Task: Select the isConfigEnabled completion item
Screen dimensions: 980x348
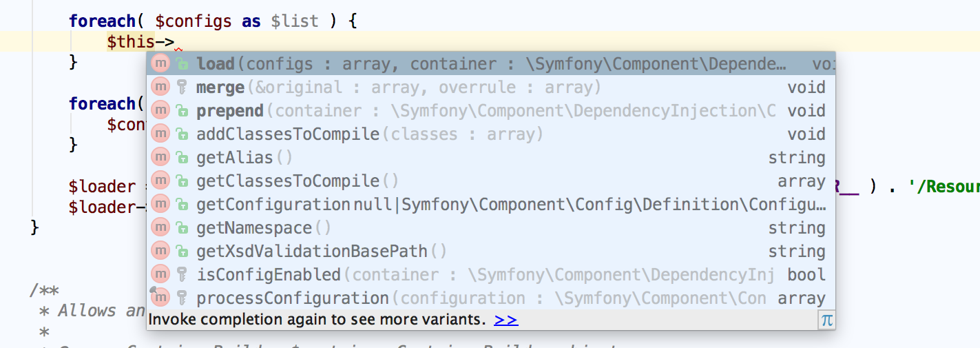Action: 269,275
